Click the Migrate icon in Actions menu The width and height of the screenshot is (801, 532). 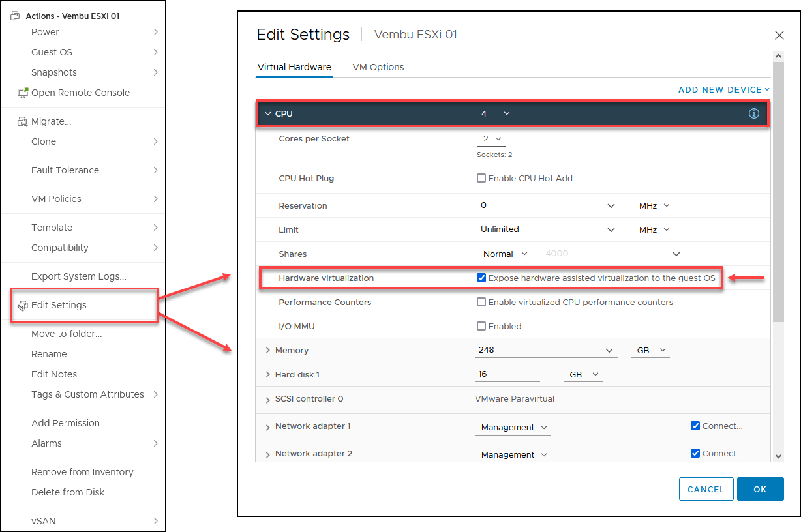tap(23, 121)
